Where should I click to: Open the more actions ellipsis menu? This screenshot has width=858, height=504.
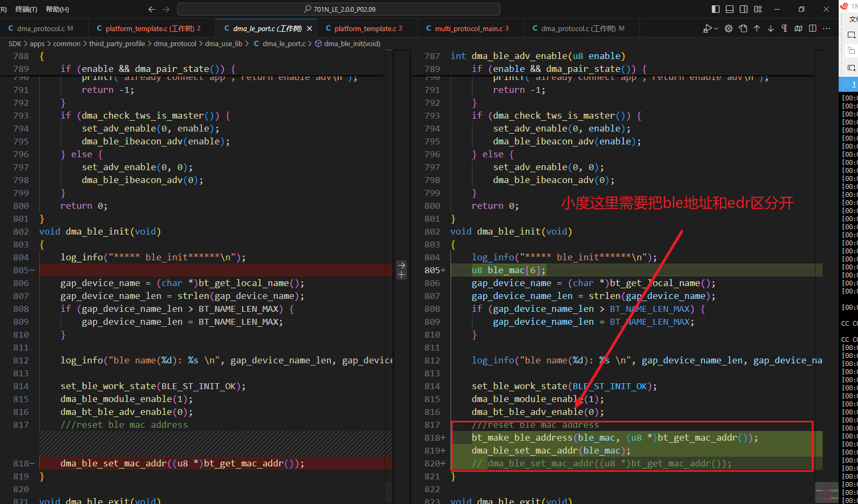[826, 28]
